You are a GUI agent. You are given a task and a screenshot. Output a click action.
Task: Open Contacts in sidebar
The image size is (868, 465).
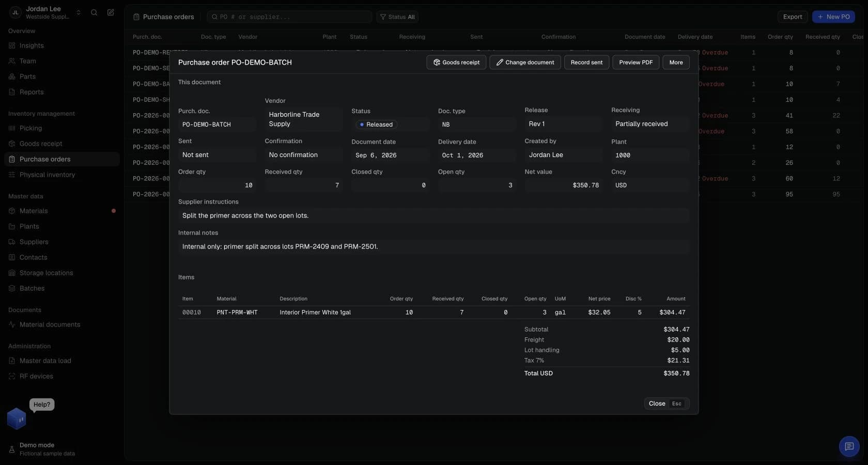62,257
